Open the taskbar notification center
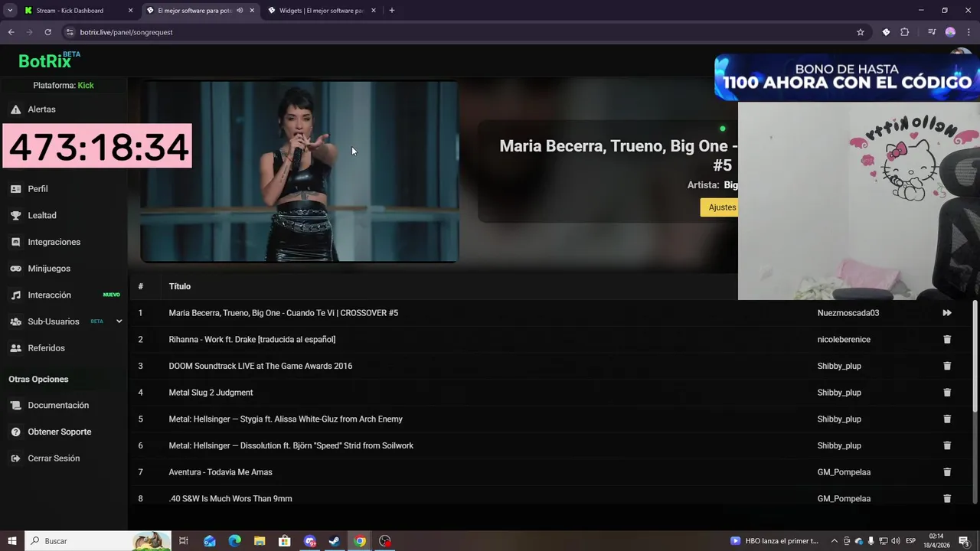Viewport: 980px width, 551px height. coord(964,541)
